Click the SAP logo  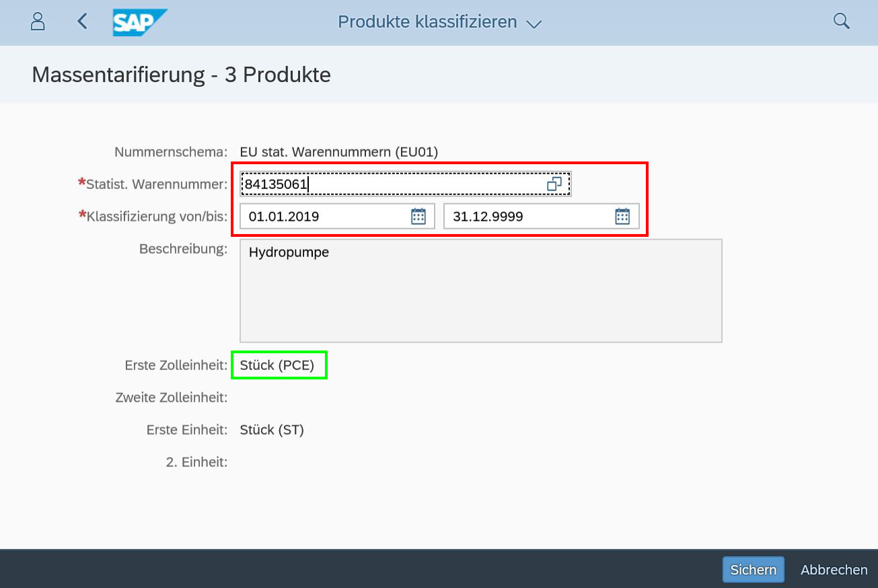click(140, 21)
